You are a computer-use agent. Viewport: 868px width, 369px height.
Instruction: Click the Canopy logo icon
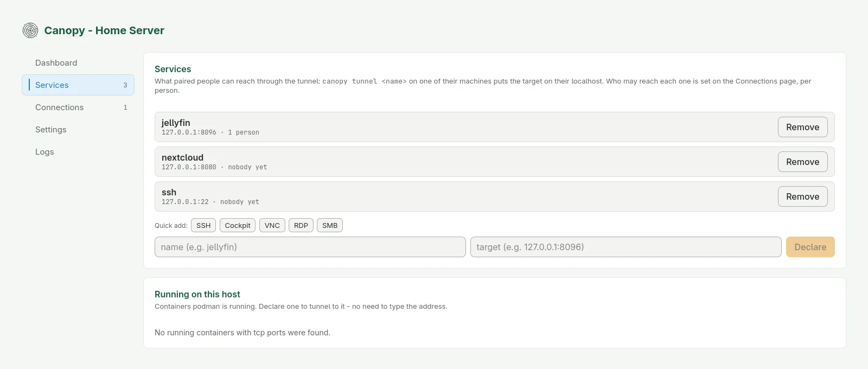pyautogui.click(x=30, y=30)
